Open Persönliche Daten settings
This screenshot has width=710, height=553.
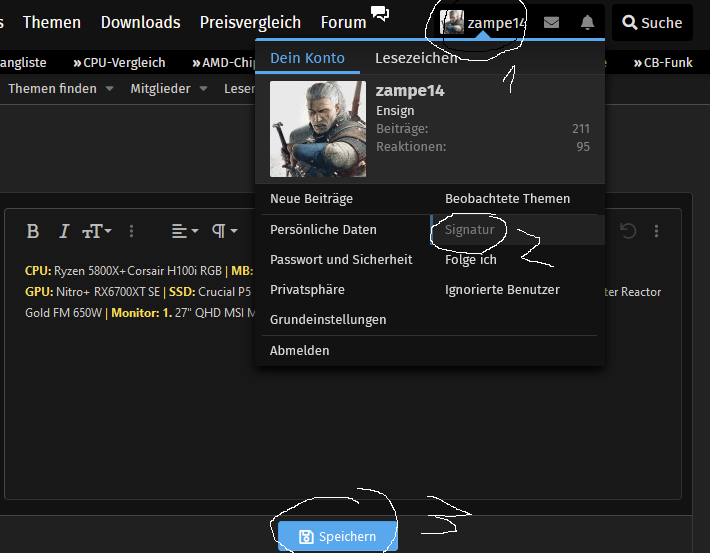pyautogui.click(x=323, y=230)
